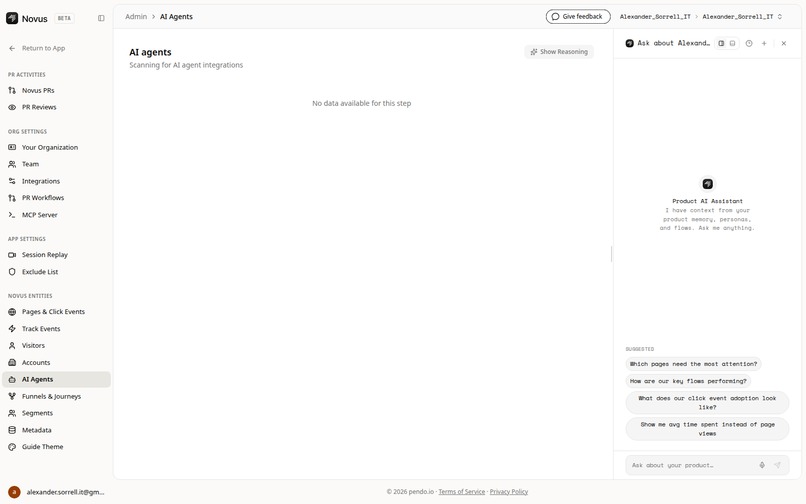Click the Session Replay camera icon
Screen dimensions: 806x504
pyautogui.click(x=12, y=255)
